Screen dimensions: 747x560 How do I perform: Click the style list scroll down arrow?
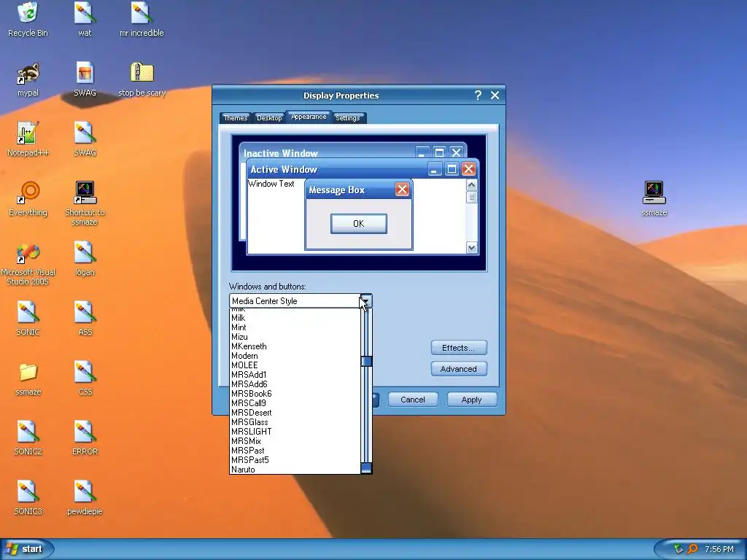pyautogui.click(x=366, y=468)
